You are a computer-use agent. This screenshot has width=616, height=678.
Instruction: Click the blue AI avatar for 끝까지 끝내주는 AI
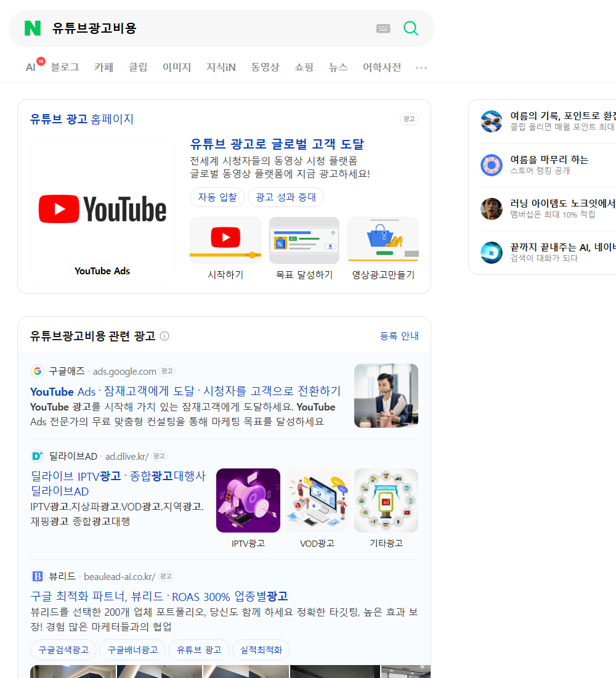pyautogui.click(x=492, y=253)
